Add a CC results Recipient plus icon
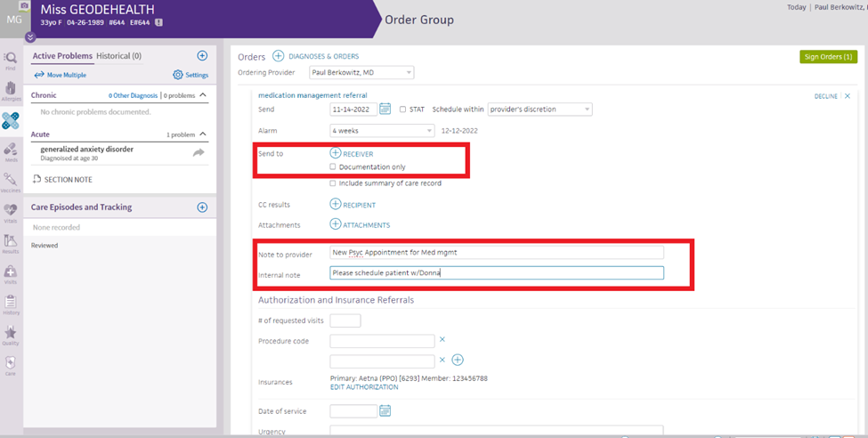This screenshot has height=438, width=868. coord(336,205)
